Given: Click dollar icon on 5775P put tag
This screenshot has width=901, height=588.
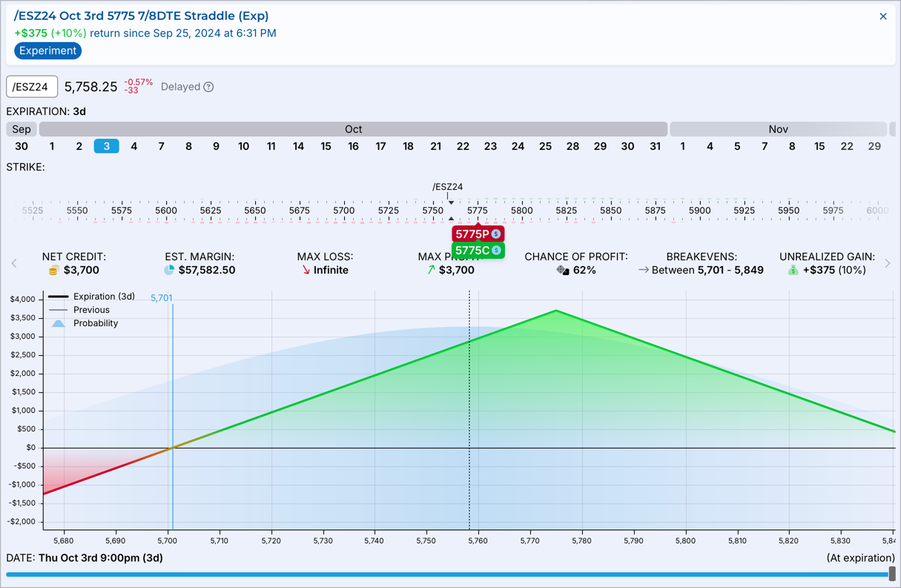Looking at the screenshot, I should [496, 234].
